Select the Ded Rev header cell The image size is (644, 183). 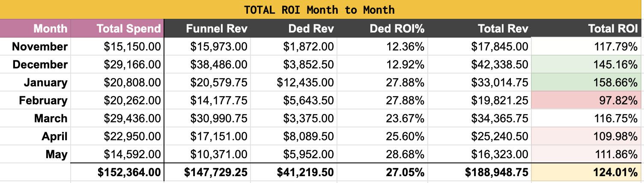click(294, 28)
